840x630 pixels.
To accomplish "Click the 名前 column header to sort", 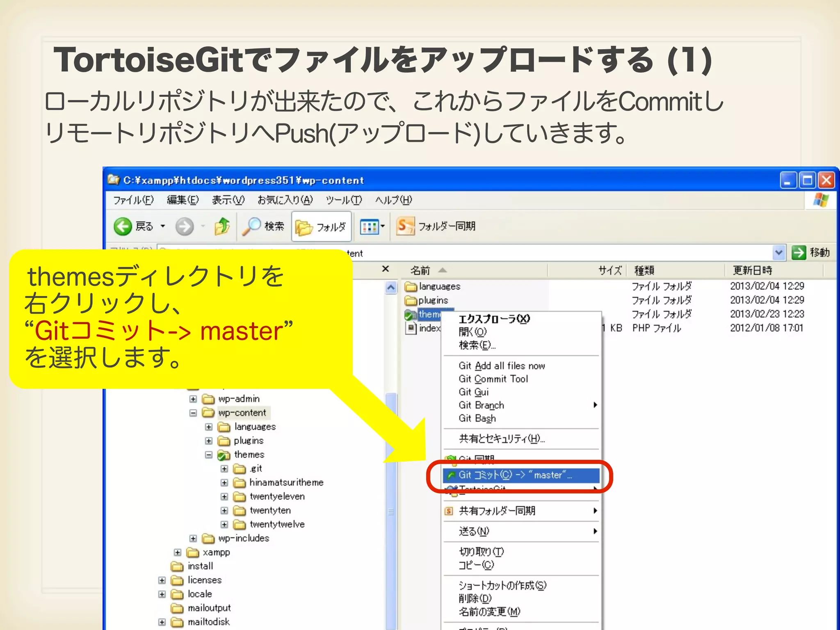I will [x=420, y=270].
